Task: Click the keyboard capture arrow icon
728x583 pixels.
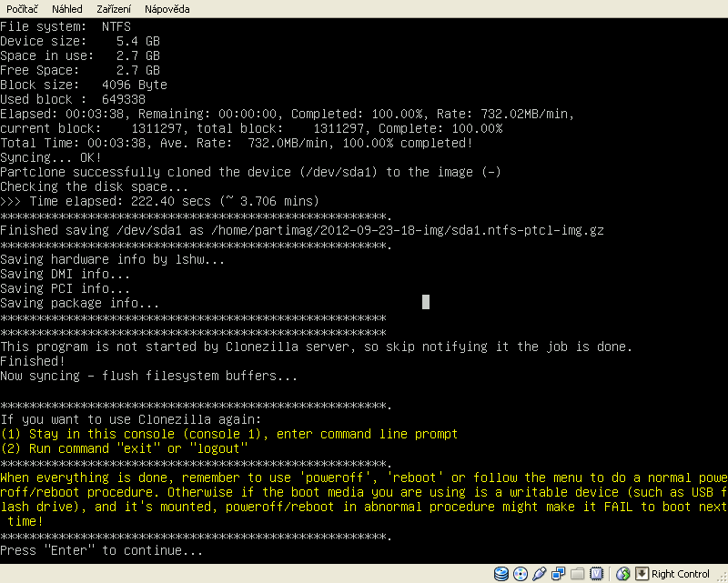Action: pyautogui.click(x=642, y=574)
